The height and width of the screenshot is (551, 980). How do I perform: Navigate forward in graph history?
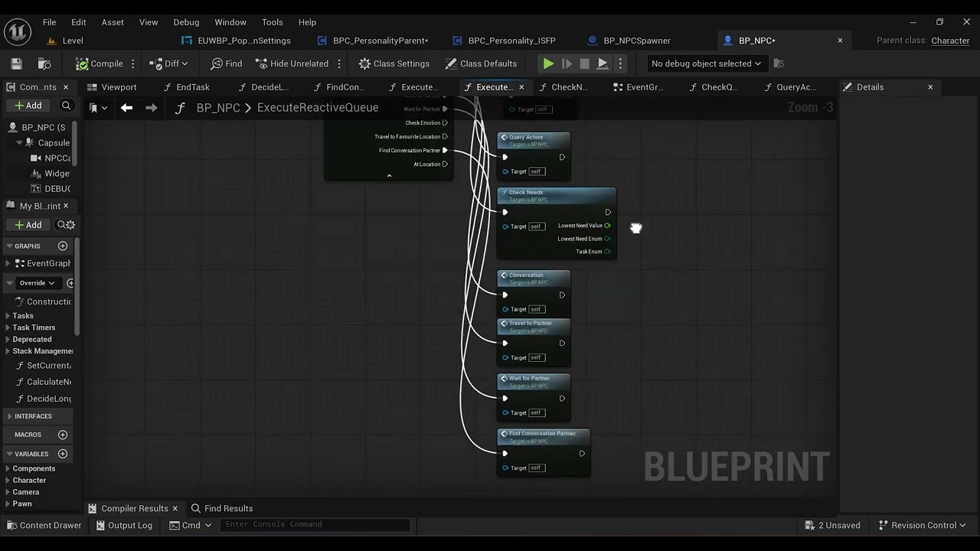(152, 108)
